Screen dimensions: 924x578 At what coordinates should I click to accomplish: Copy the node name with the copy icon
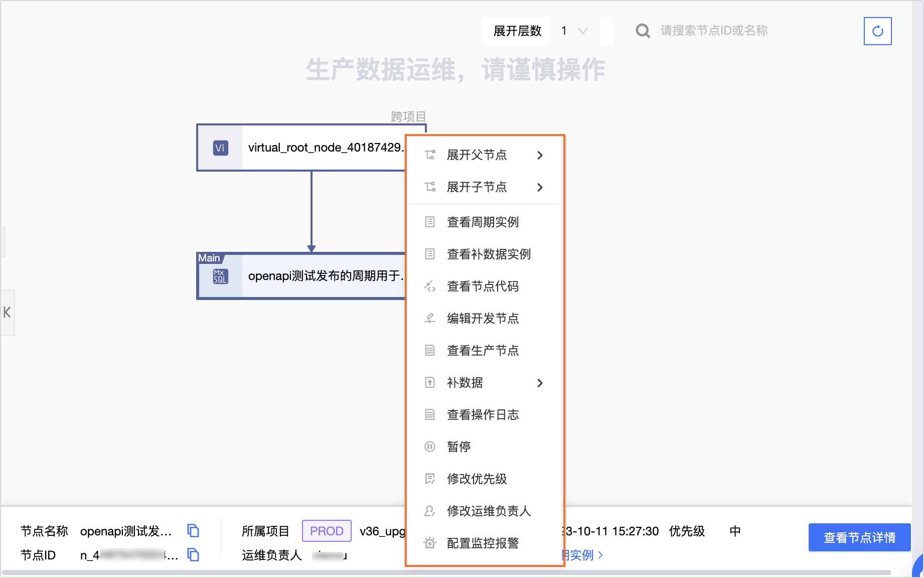pos(193,530)
